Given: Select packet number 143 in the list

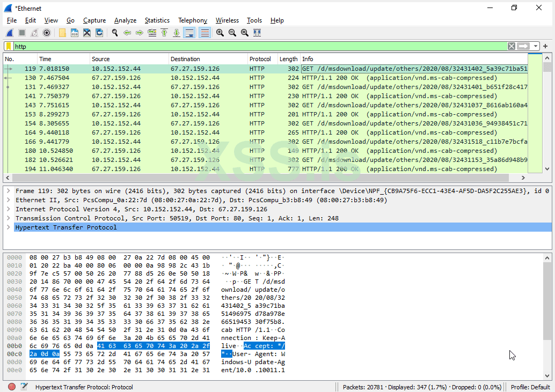Looking at the screenshot, I should point(161,105).
